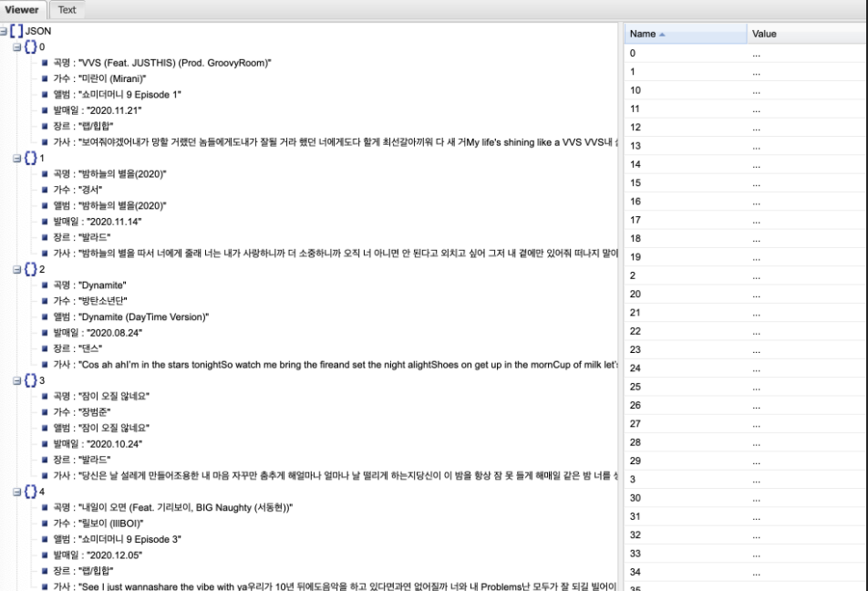
Task: Click property icon beside "2020.12.05" row
Action: 45,555
